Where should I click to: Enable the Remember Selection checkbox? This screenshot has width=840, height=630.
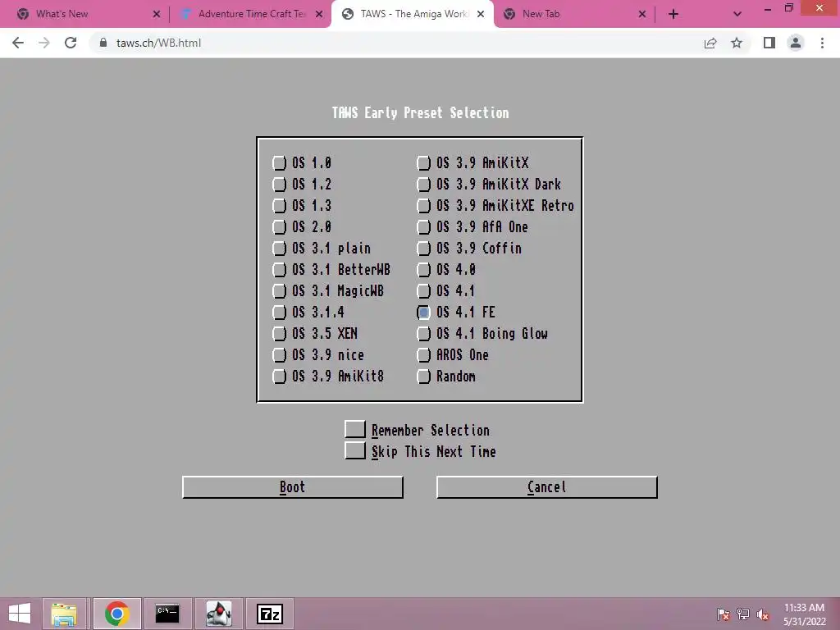point(354,430)
